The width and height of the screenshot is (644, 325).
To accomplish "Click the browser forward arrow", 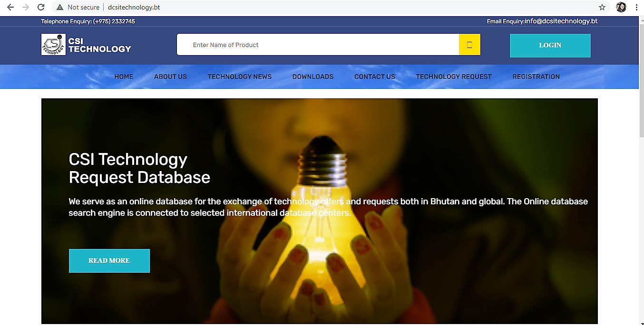I will point(26,7).
